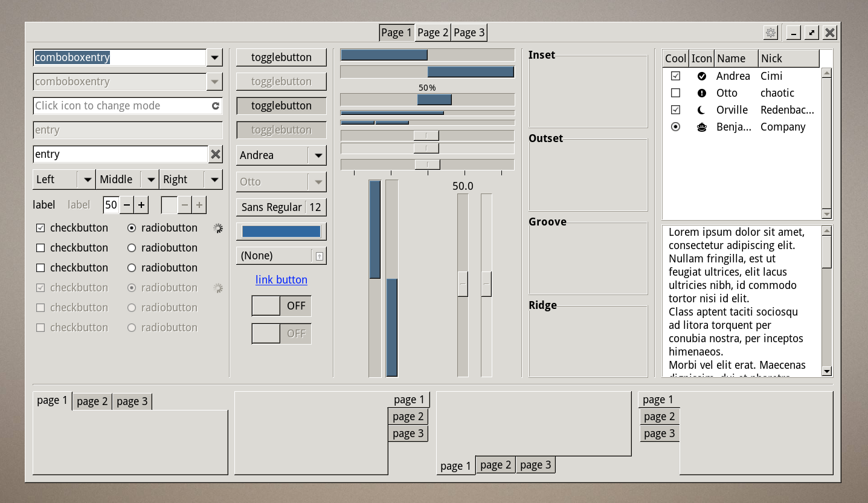Screen dimensions: 868x503
Task: Select page 2 tab in left-tabbed notebook
Action: [x=659, y=417]
